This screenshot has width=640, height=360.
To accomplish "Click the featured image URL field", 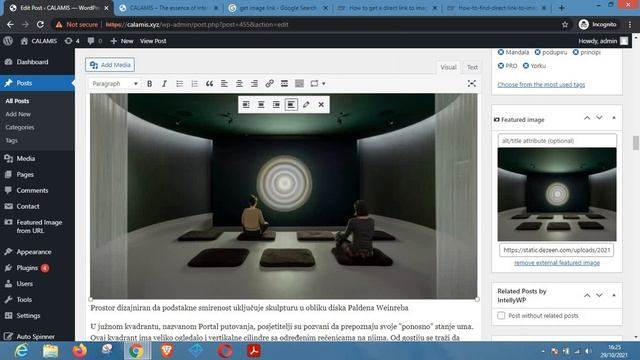I will pyautogui.click(x=556, y=250).
